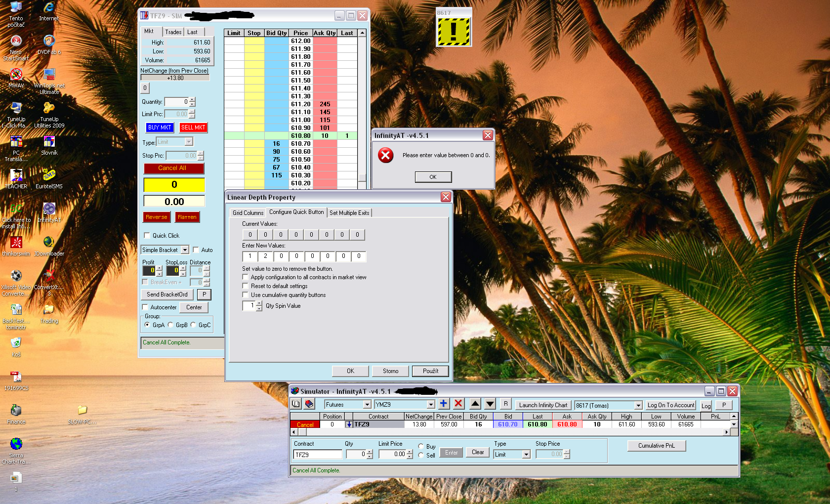Click the move up arrow icon in Simulator toolbar
The height and width of the screenshot is (504, 830).
tap(475, 404)
